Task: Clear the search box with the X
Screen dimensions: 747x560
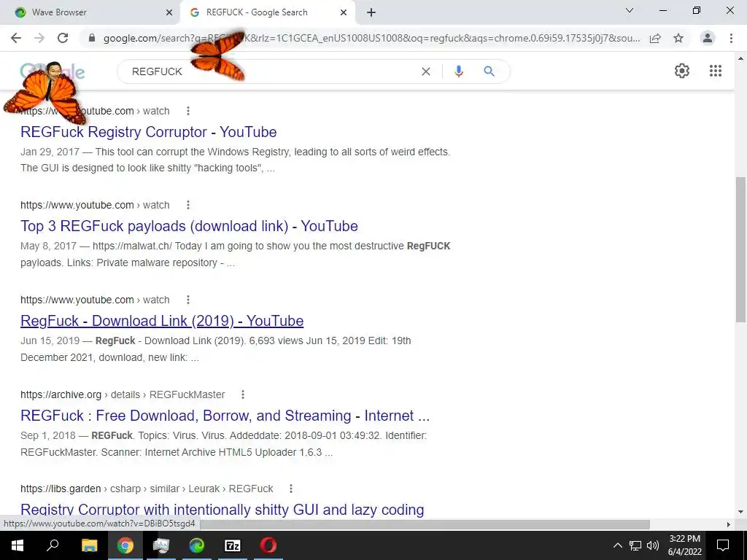Action: (426, 71)
